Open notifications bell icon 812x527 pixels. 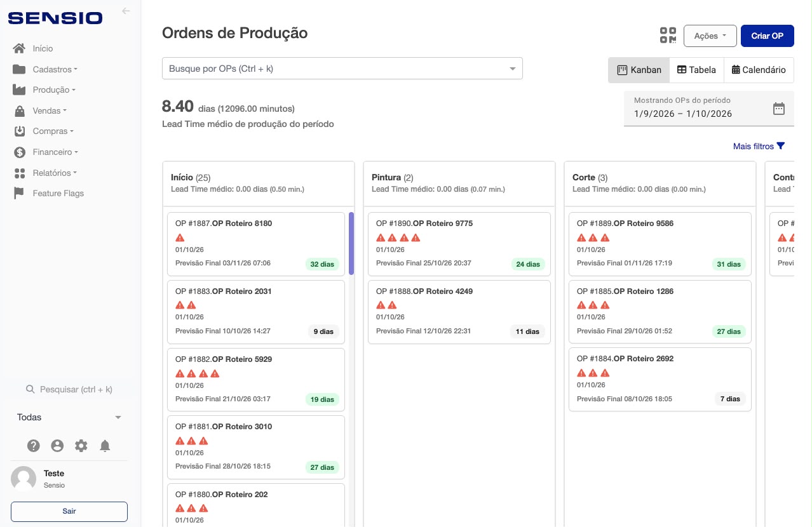[x=105, y=446]
